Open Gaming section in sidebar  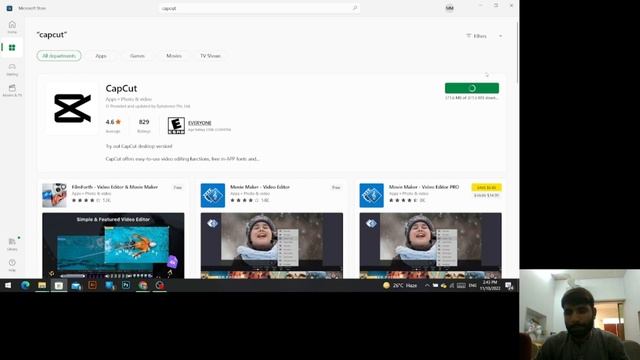[x=12, y=69]
